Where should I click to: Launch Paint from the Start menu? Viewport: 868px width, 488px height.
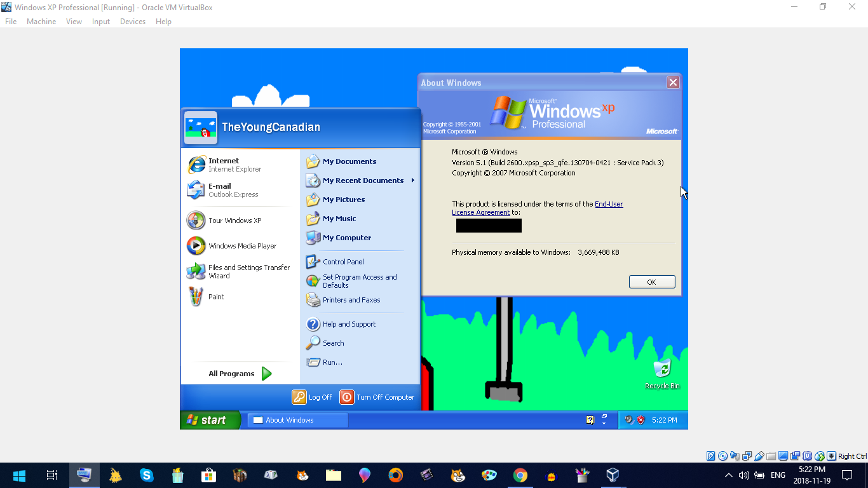point(240,297)
